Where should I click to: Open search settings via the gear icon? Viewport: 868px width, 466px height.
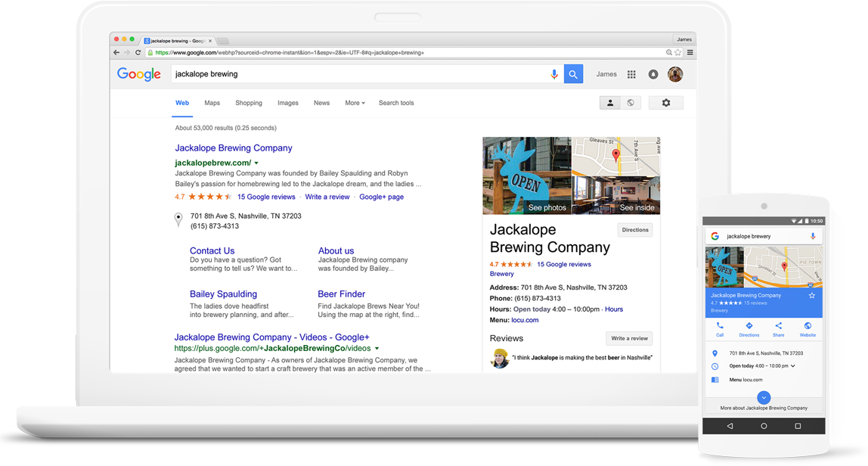[x=665, y=102]
